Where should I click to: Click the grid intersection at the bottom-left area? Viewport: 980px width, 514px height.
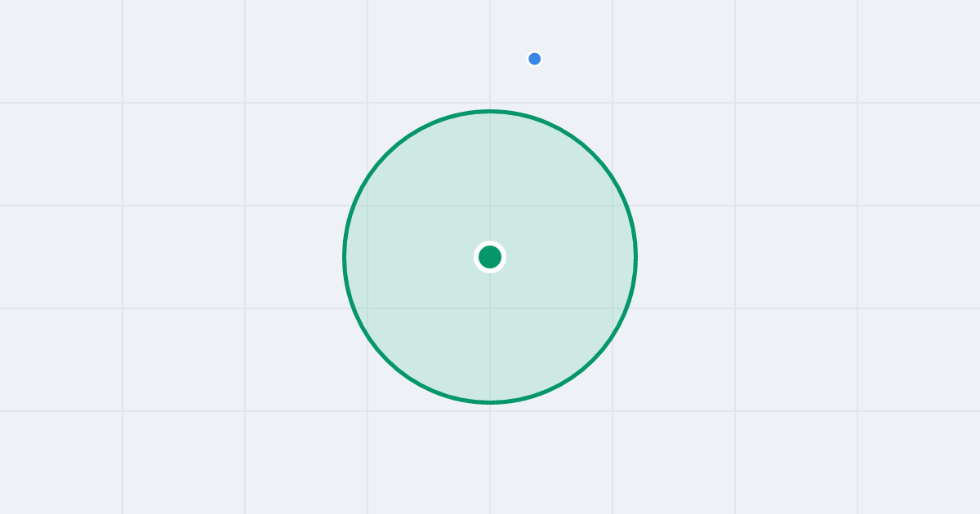click(x=122, y=411)
